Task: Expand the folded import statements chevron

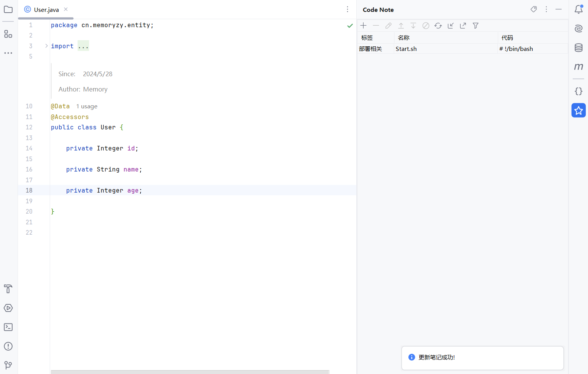Action: pyautogui.click(x=47, y=46)
